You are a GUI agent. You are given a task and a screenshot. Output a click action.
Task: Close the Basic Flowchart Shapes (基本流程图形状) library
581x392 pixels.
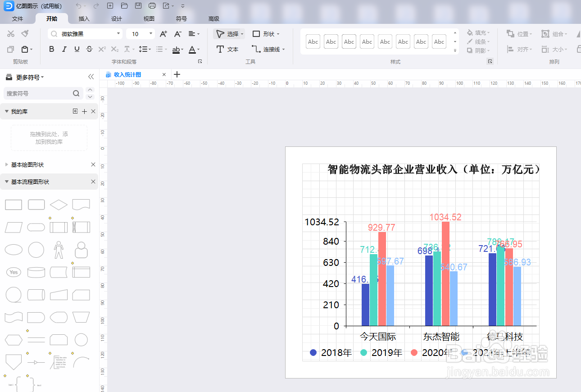pyautogui.click(x=93, y=182)
